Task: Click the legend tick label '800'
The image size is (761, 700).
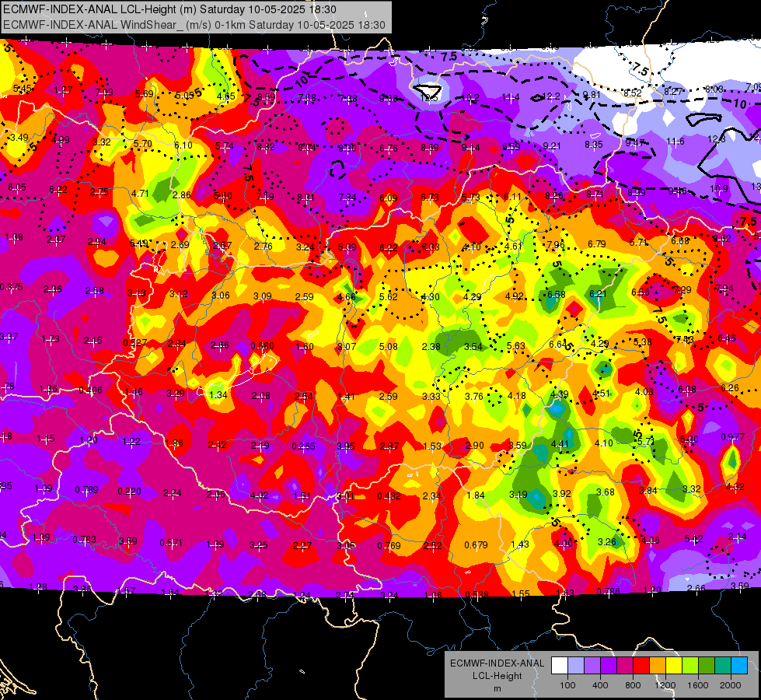Action: point(633,685)
